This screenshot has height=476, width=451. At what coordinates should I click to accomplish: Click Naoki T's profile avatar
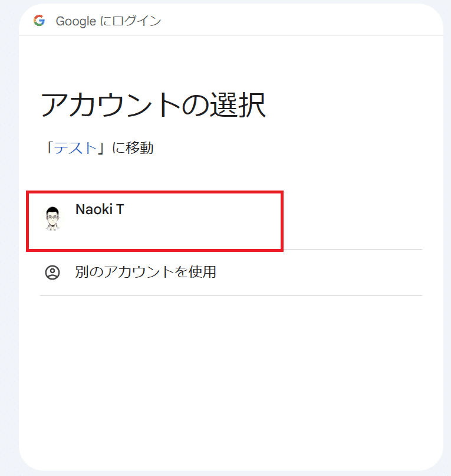point(52,218)
